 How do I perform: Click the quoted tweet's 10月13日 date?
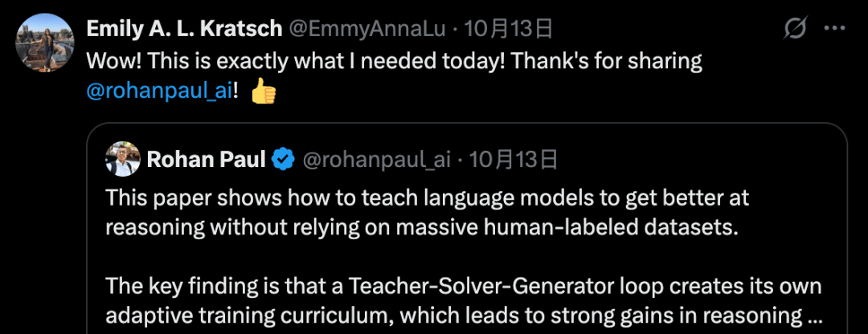tap(514, 160)
